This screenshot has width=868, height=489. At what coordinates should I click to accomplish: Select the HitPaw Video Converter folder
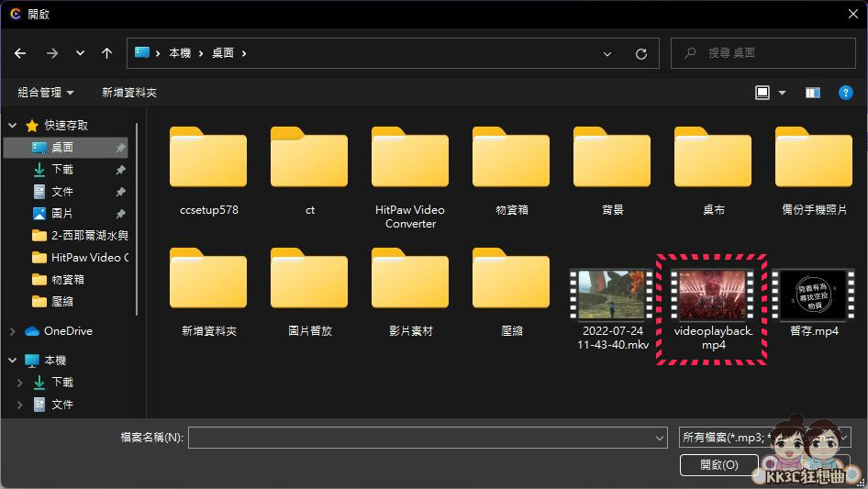[x=410, y=178]
